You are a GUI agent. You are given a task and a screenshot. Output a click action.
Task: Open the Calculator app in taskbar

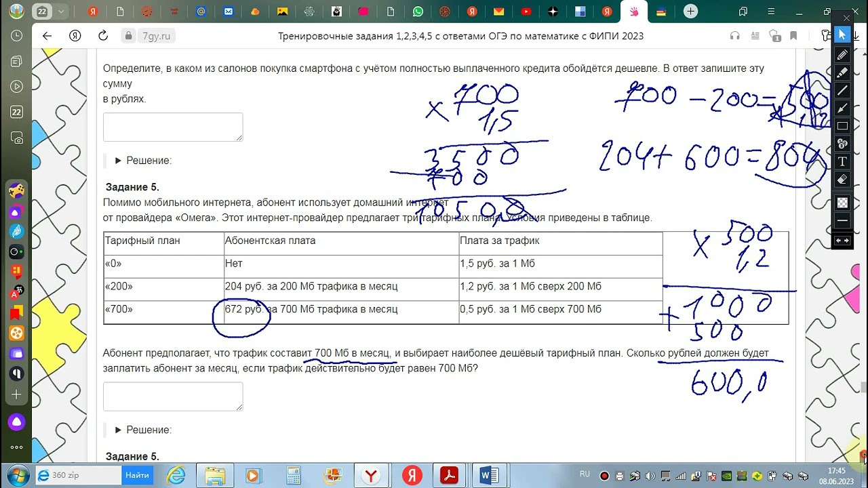point(293,475)
